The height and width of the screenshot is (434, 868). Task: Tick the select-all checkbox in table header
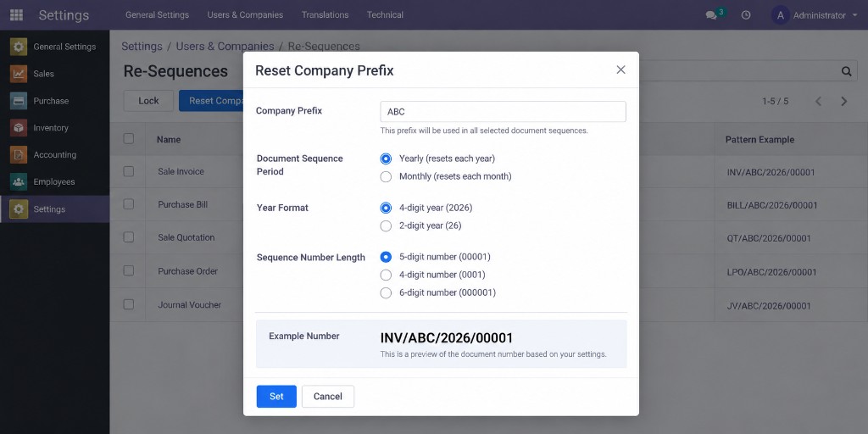tap(129, 138)
